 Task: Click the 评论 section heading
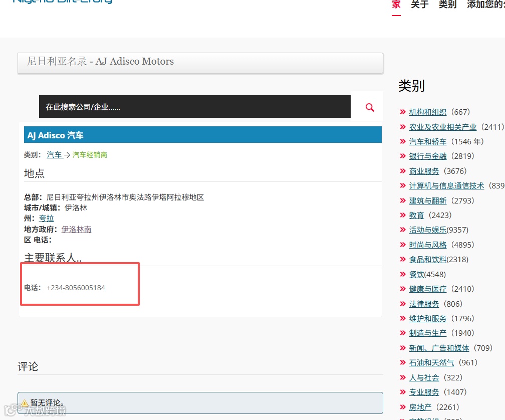(x=28, y=366)
